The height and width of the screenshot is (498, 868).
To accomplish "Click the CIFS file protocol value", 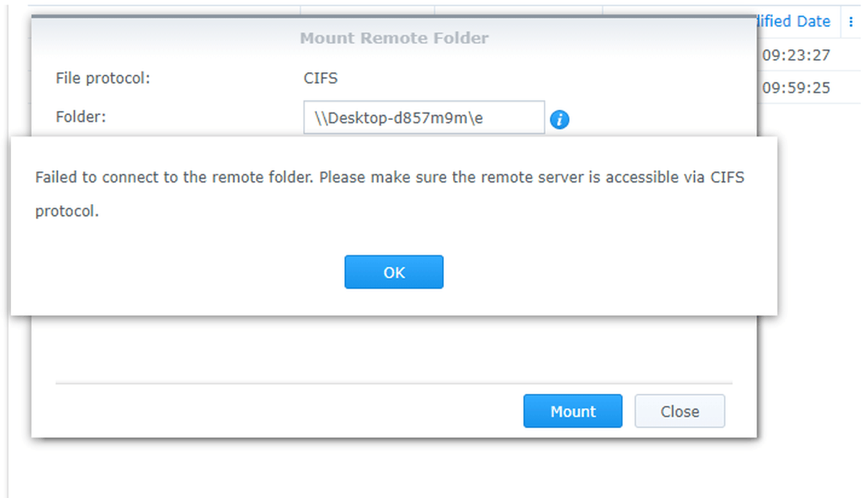I will click(321, 78).
